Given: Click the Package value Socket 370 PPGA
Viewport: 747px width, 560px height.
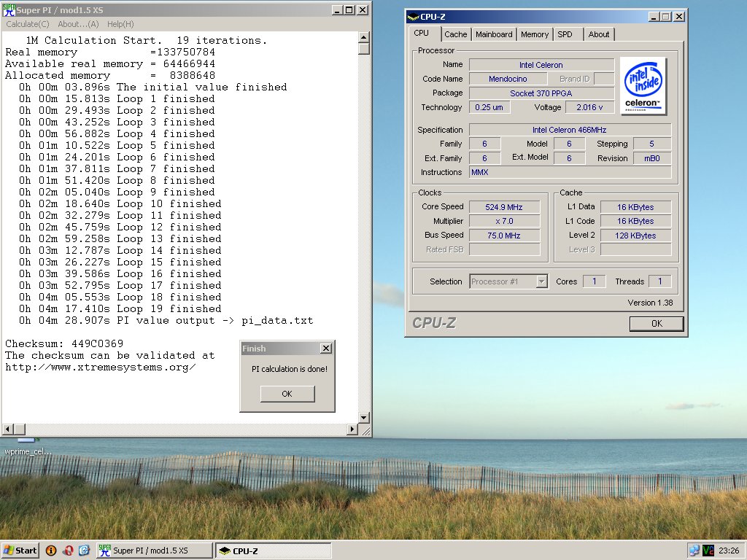Looking at the screenshot, I should [x=541, y=93].
